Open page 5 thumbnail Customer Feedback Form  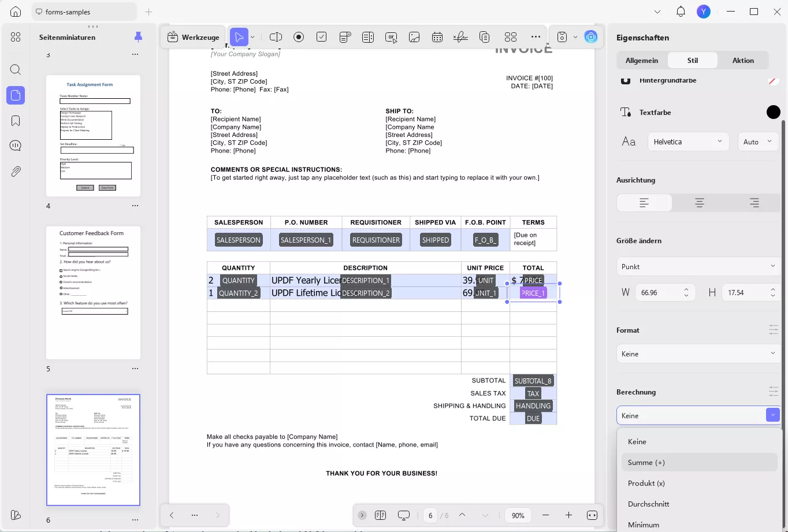[94, 293]
